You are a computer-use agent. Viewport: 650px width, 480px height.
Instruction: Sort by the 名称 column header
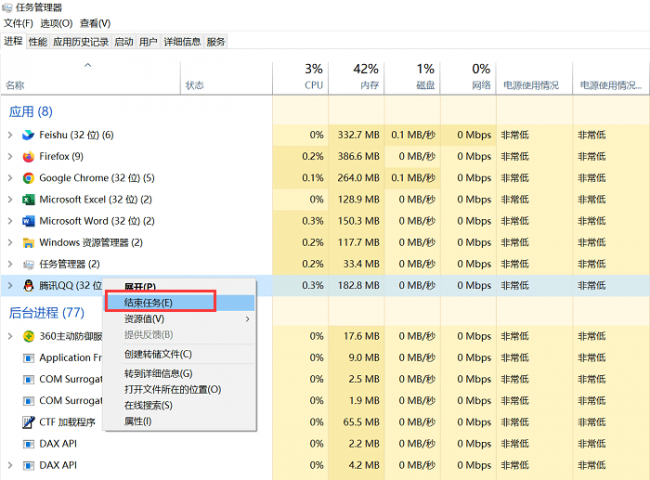point(91,78)
